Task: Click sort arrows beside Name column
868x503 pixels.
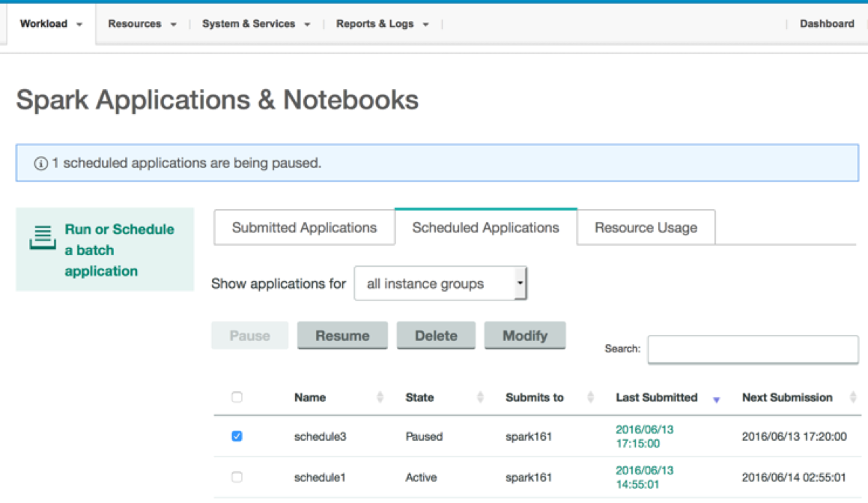Action: (x=380, y=397)
